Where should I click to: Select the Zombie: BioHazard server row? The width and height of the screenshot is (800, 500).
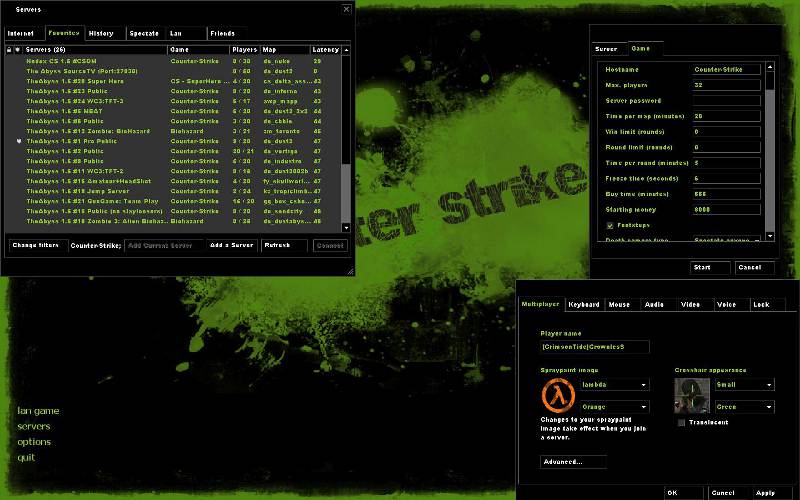coord(173,131)
